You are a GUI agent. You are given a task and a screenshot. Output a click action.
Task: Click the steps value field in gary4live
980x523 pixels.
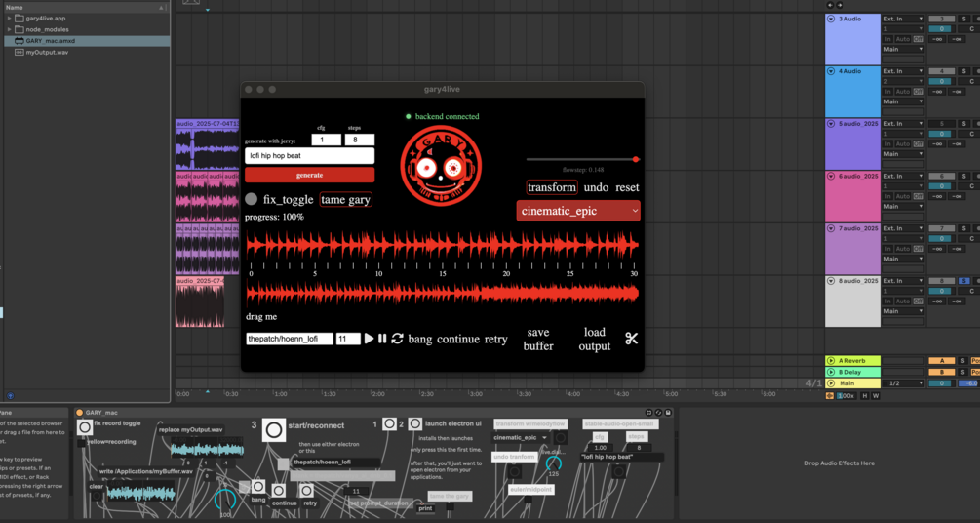(x=360, y=141)
